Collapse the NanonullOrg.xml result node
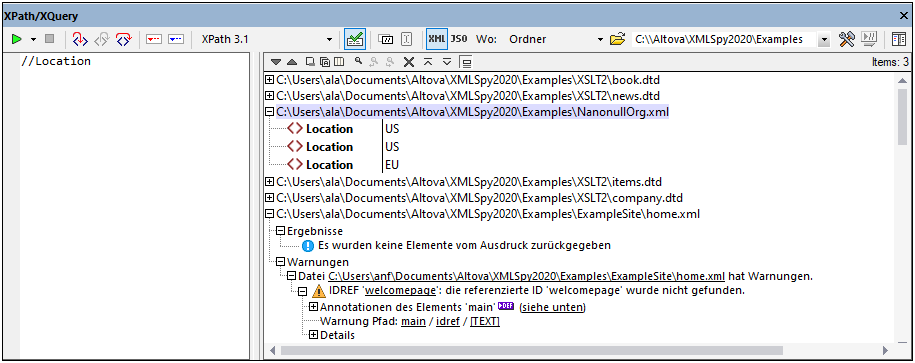 (x=270, y=112)
